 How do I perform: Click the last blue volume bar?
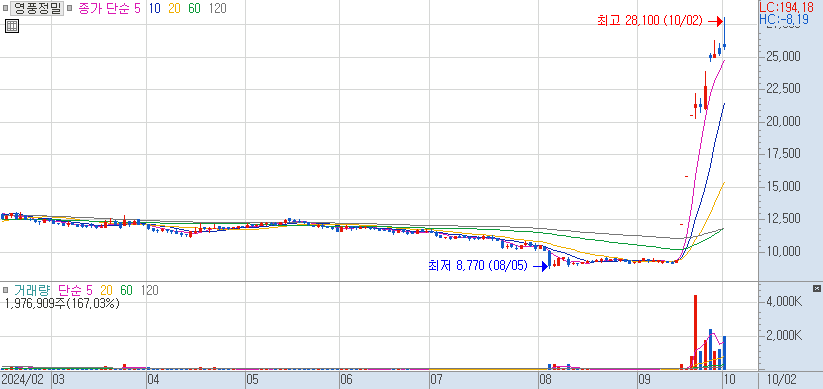click(x=724, y=353)
